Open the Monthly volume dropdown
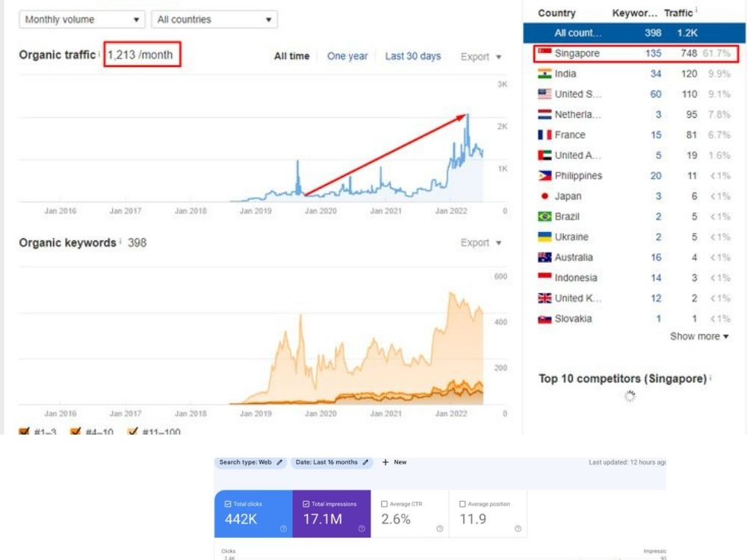Image resolution: width=747 pixels, height=560 pixels. (82, 19)
